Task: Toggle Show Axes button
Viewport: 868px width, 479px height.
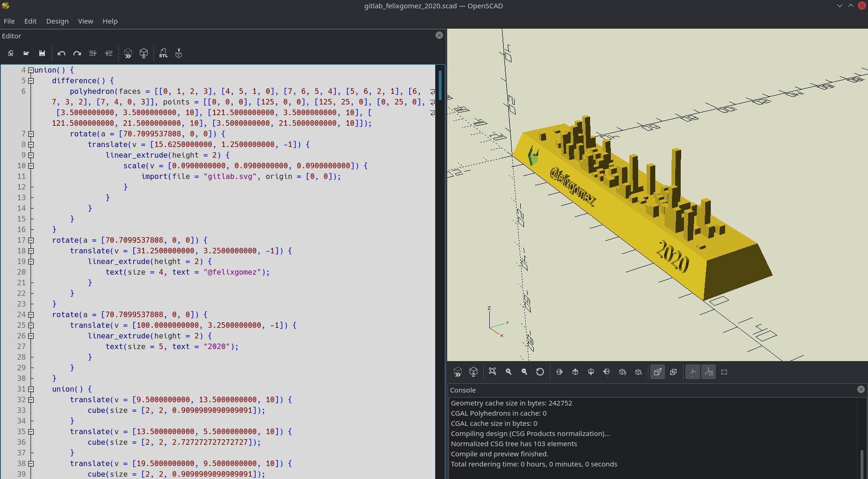Action: click(693, 372)
